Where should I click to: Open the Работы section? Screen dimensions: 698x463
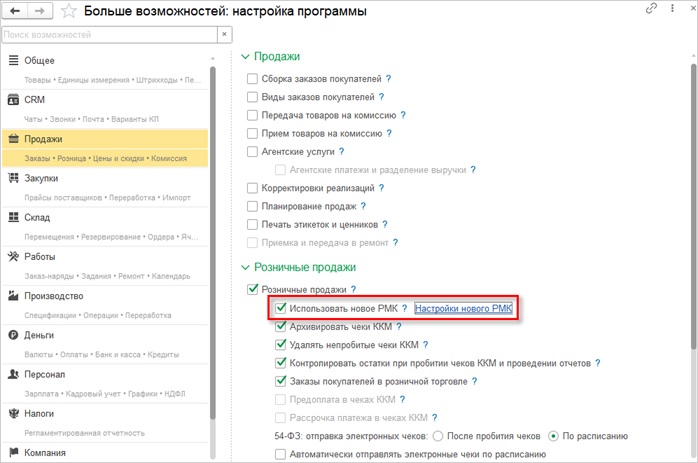[x=105, y=266]
